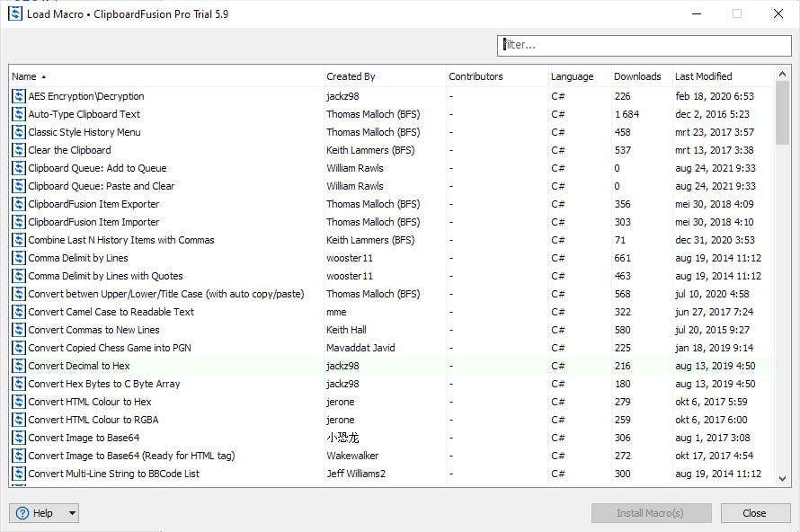The width and height of the screenshot is (800, 532).
Task: Click icon for Combine Last N History Items
Action: [19, 240]
